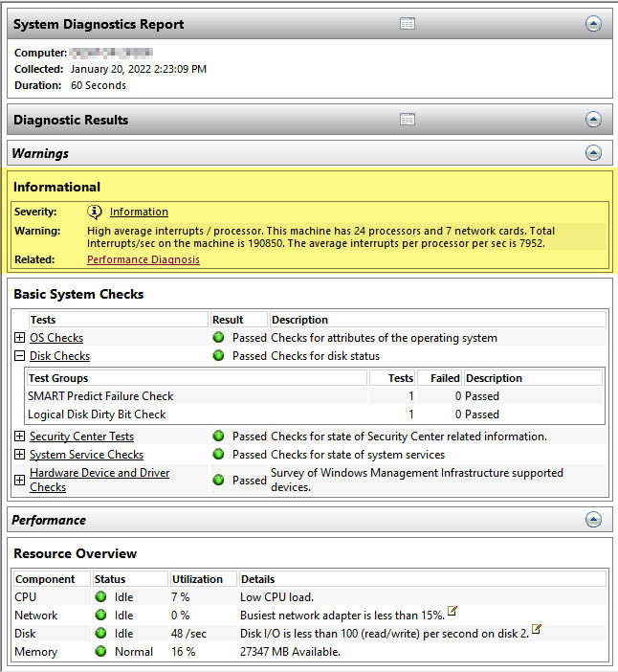Click the green dot for Hardware Device checks

tap(218, 480)
